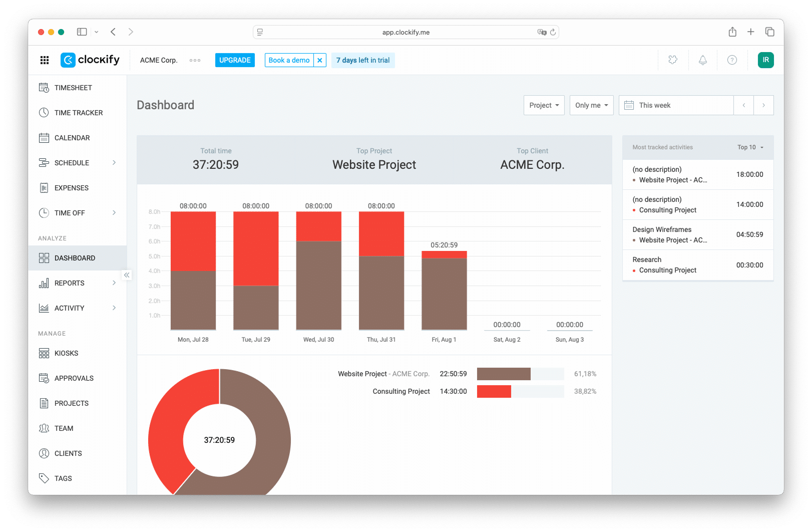Click the Calendar sidebar icon
Viewport: 812px width, 532px height.
point(44,138)
